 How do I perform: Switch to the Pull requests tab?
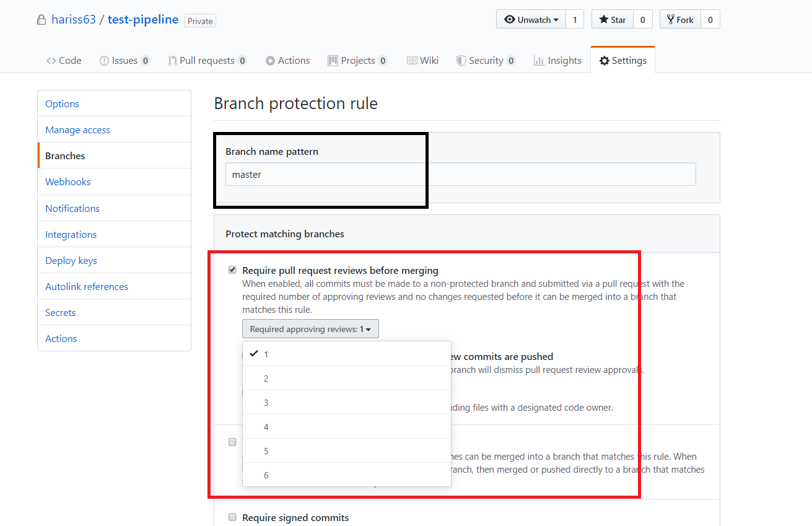[x=207, y=60]
